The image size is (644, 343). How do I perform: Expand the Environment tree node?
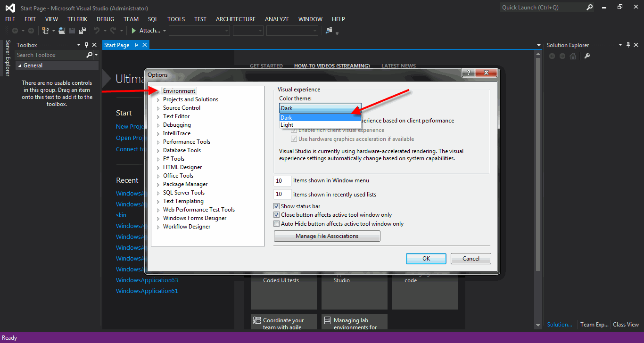158,91
